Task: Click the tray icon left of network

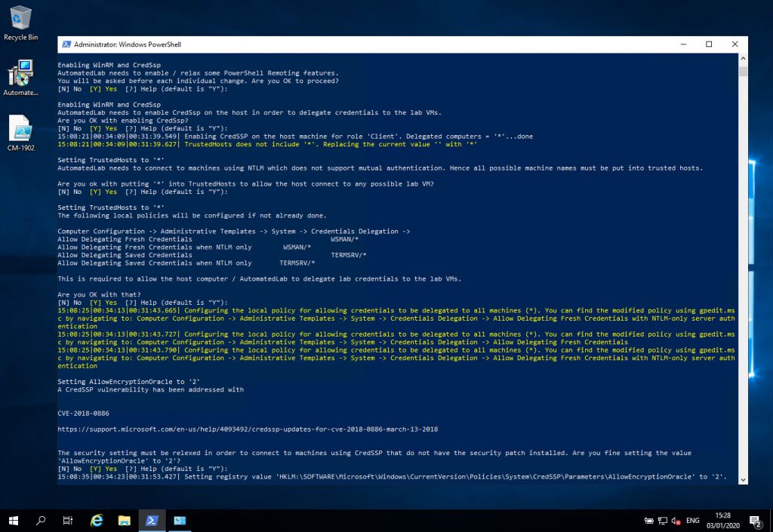Action: tap(649, 521)
